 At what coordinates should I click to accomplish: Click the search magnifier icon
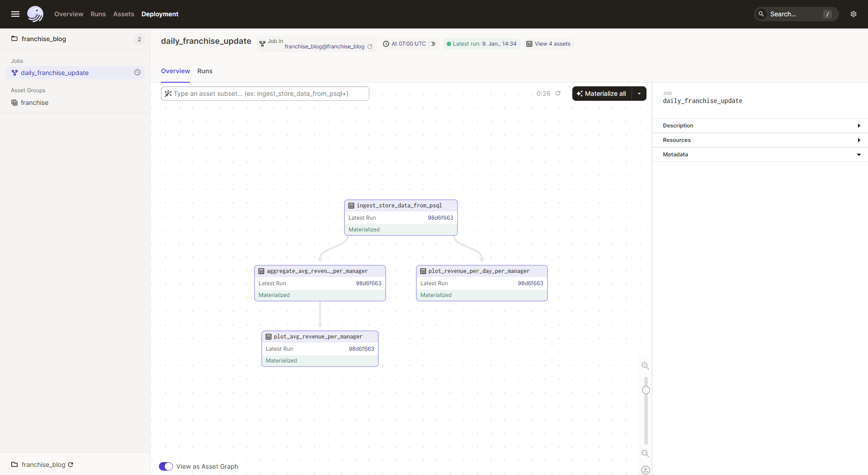click(x=761, y=14)
